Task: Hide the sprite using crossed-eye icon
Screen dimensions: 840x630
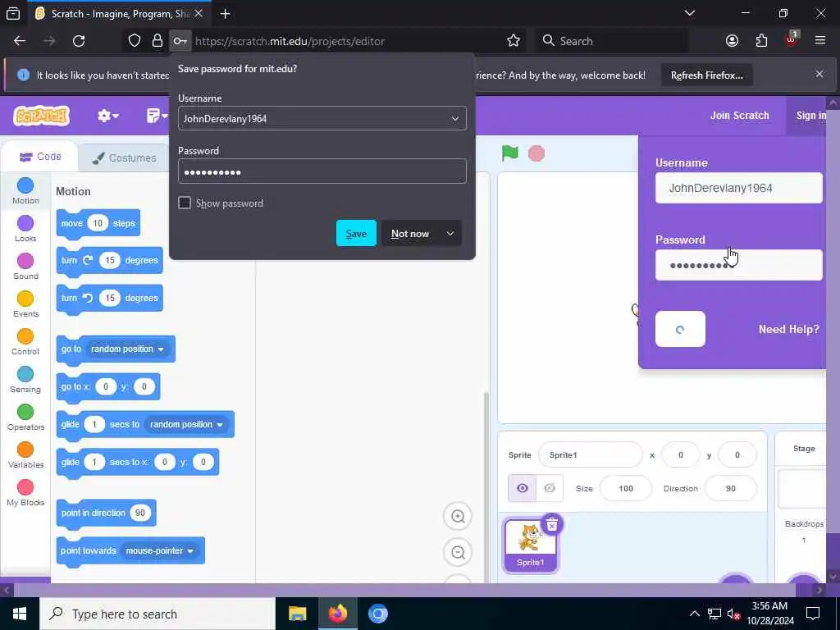Action: point(550,488)
